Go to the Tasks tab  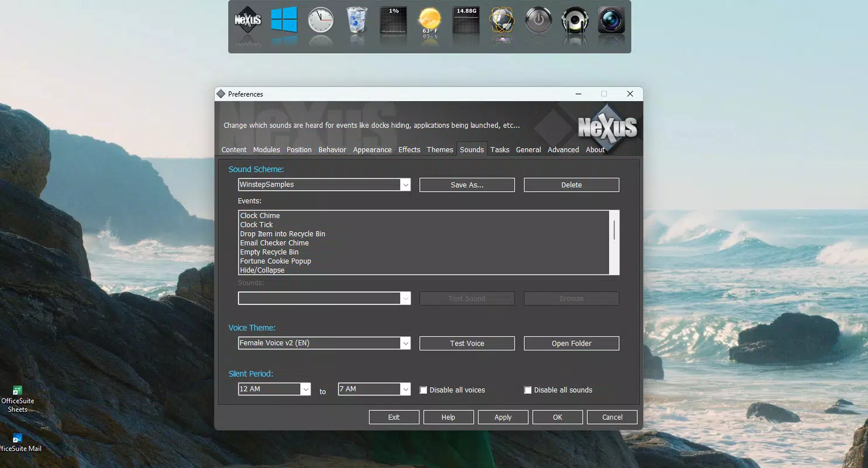(500, 150)
